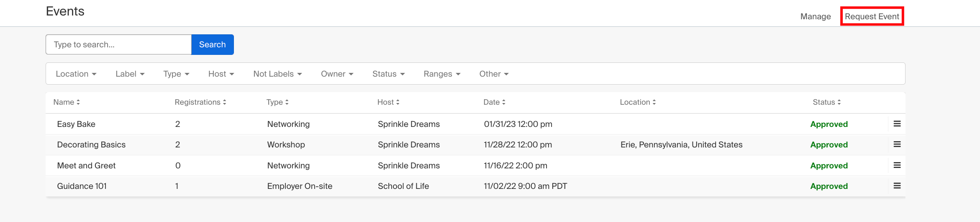Viewport: 980px width, 222px height.
Task: Sort the table by Name column
Action: click(67, 102)
